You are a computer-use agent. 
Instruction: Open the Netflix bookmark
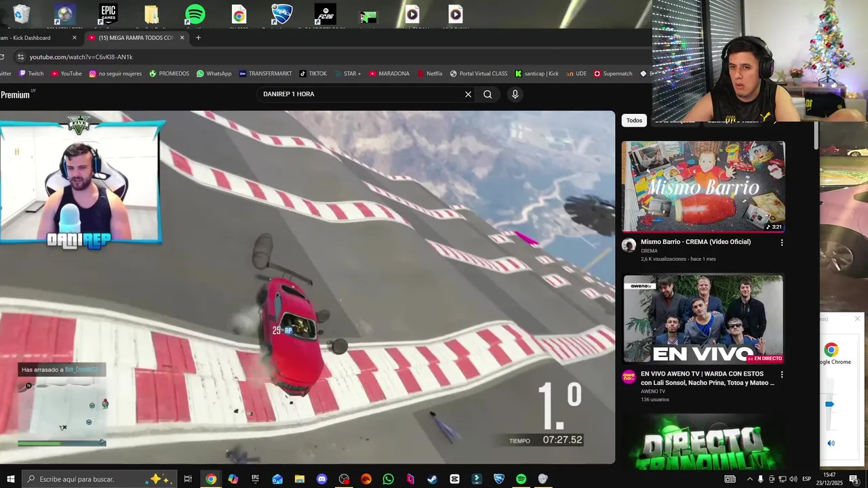coord(429,74)
